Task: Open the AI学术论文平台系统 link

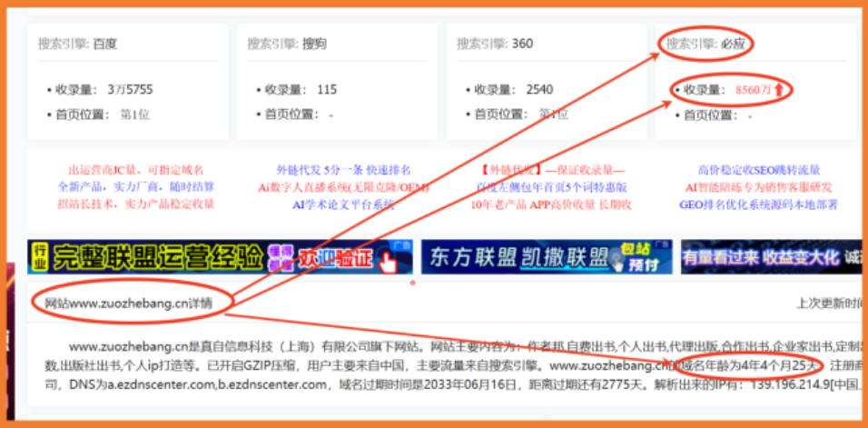Action: tap(343, 204)
